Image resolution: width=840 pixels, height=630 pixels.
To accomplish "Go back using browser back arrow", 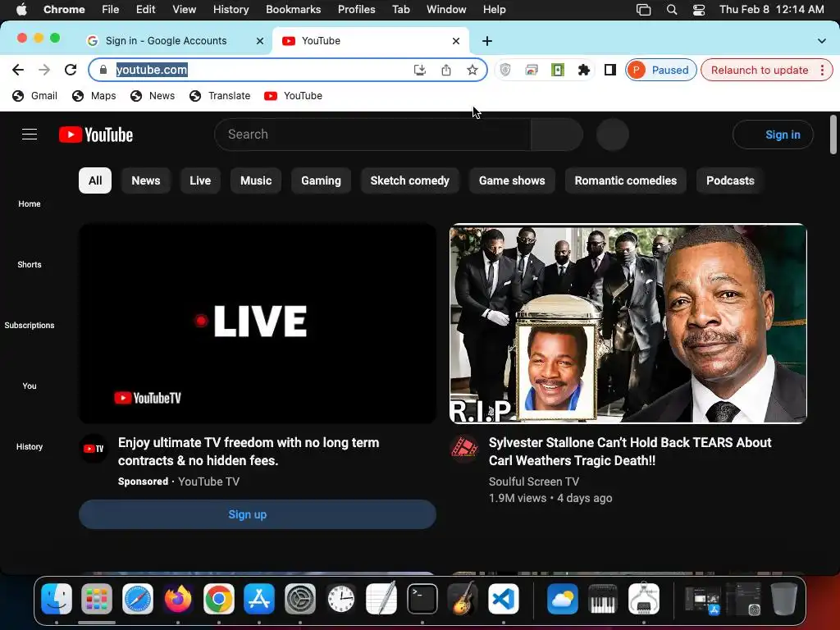I will [18, 70].
